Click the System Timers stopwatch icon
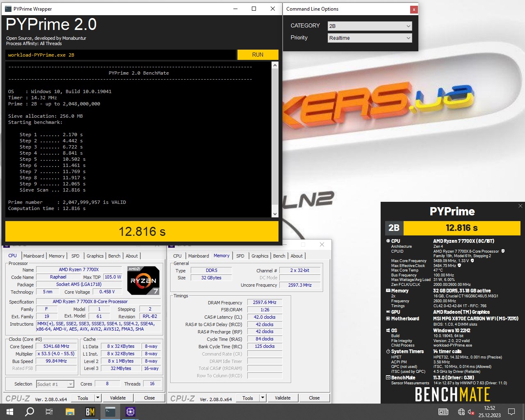The width and height of the screenshot is (525, 420). coord(388,352)
